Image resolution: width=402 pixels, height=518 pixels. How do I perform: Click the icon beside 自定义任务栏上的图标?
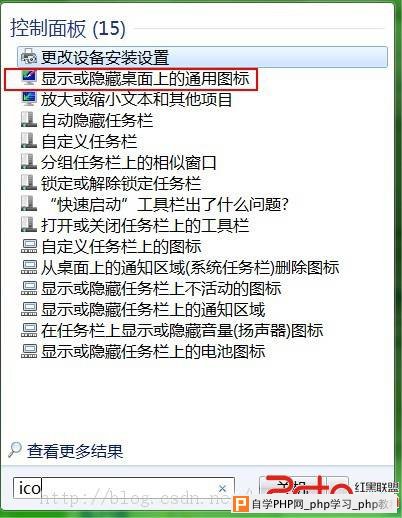click(29, 247)
